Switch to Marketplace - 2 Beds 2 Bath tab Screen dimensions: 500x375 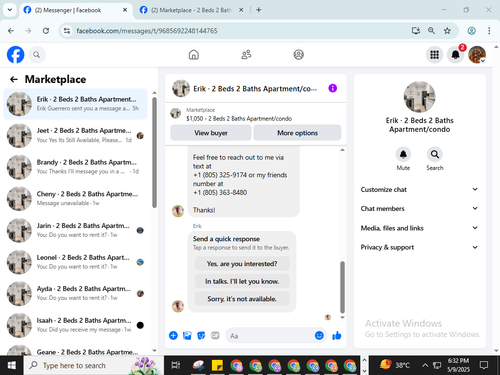(192, 10)
